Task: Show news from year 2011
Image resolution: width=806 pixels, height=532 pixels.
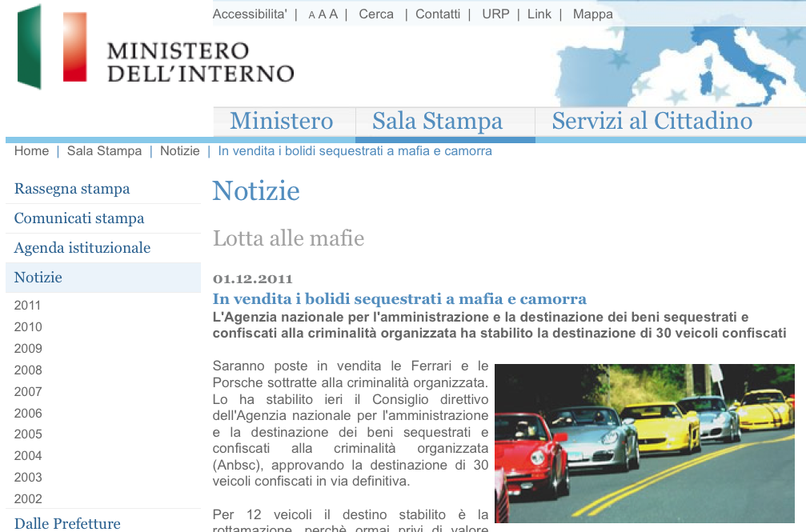Action: coord(27,306)
